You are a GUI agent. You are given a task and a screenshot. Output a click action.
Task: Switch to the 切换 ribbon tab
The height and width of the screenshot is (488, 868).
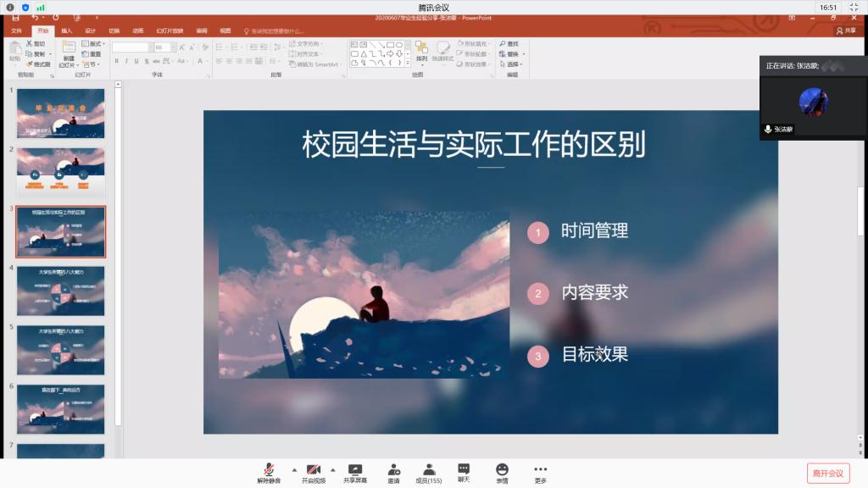(114, 31)
